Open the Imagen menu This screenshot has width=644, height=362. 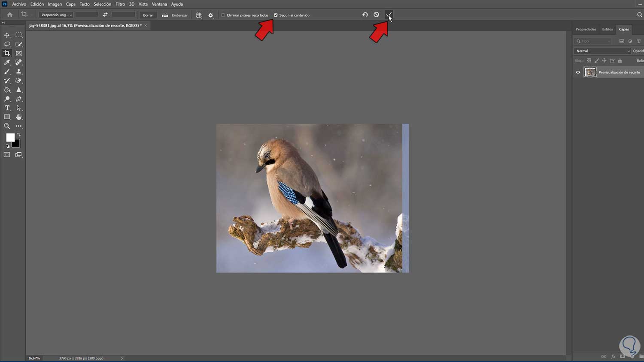(x=55, y=4)
